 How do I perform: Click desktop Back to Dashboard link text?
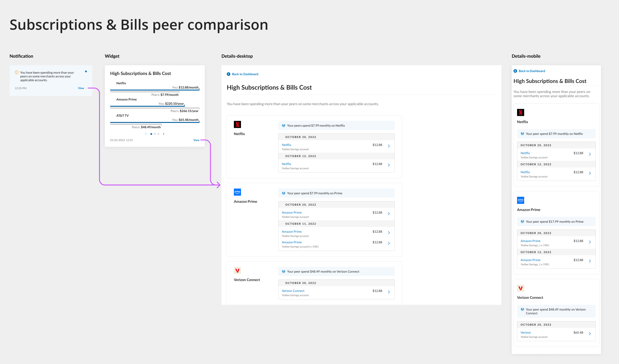pyautogui.click(x=245, y=74)
